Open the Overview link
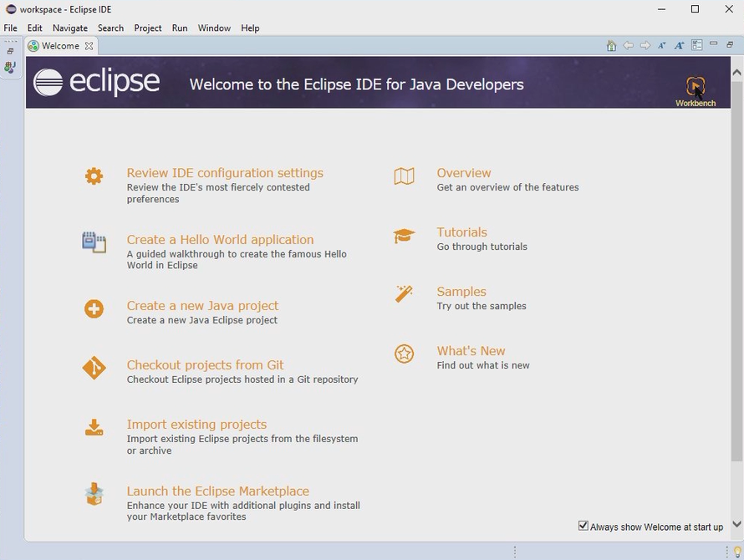 tap(464, 173)
